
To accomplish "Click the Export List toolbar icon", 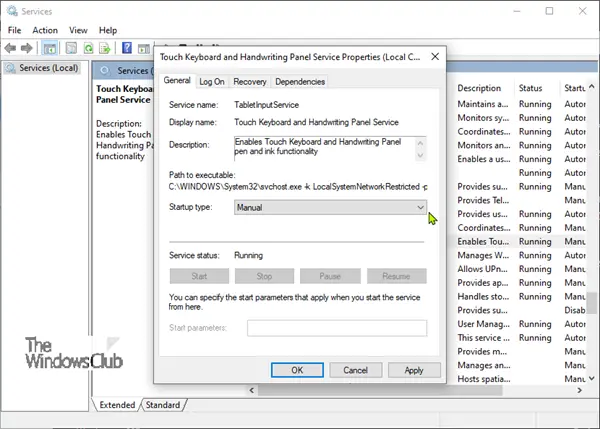I will [x=104, y=48].
